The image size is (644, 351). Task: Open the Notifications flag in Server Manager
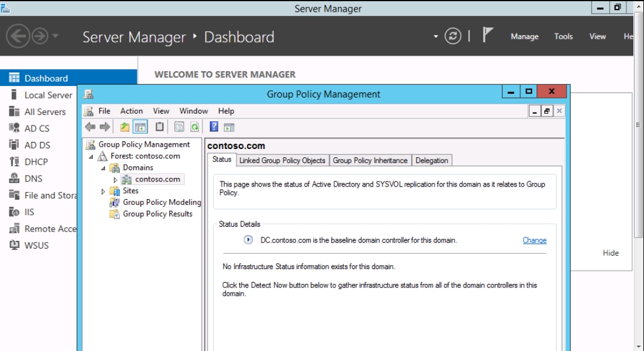click(487, 35)
